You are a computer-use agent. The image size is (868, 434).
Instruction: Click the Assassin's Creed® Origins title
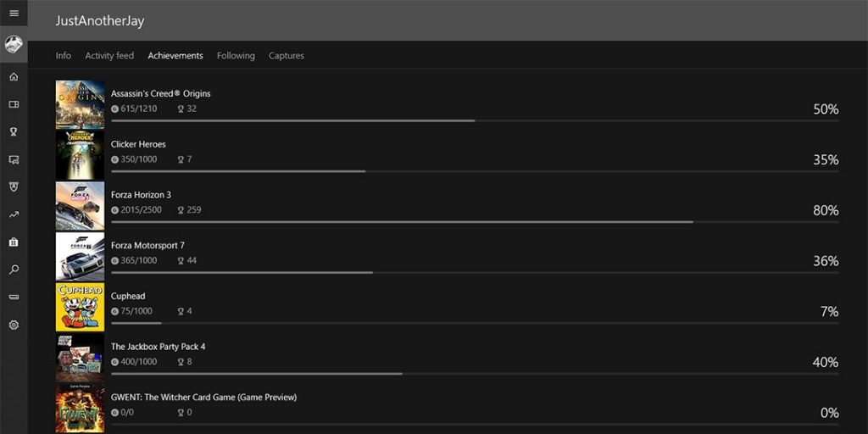(x=160, y=93)
